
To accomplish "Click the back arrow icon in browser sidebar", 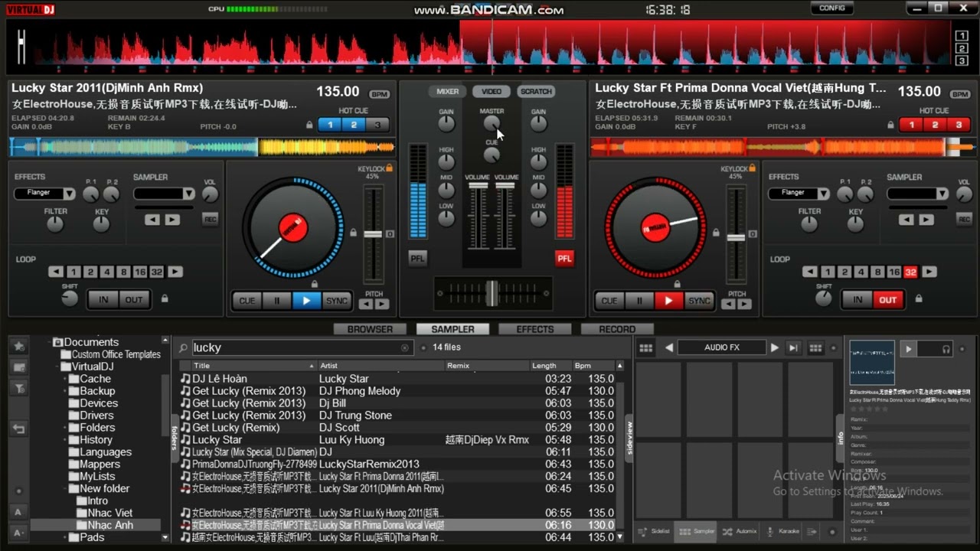I will point(19,429).
